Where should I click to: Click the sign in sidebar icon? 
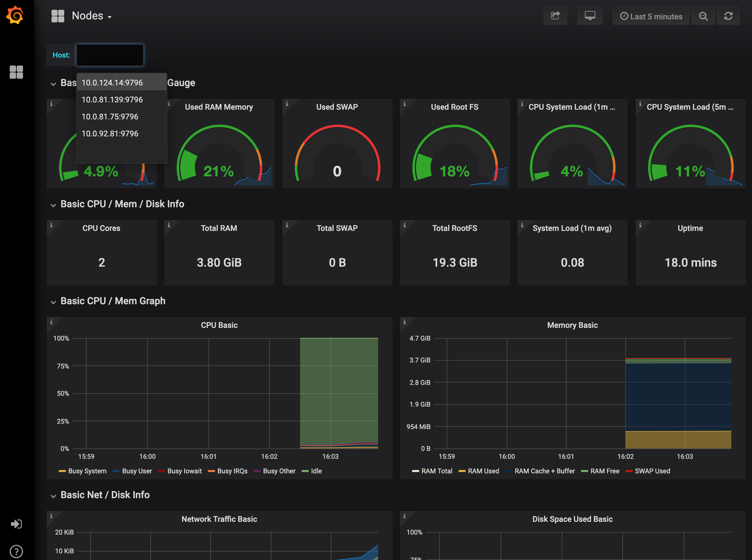coord(16,524)
